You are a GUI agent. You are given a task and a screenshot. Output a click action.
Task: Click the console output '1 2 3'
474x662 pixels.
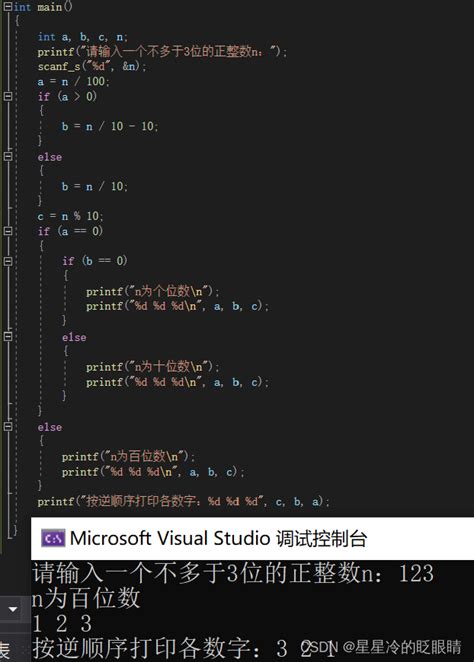point(62,624)
